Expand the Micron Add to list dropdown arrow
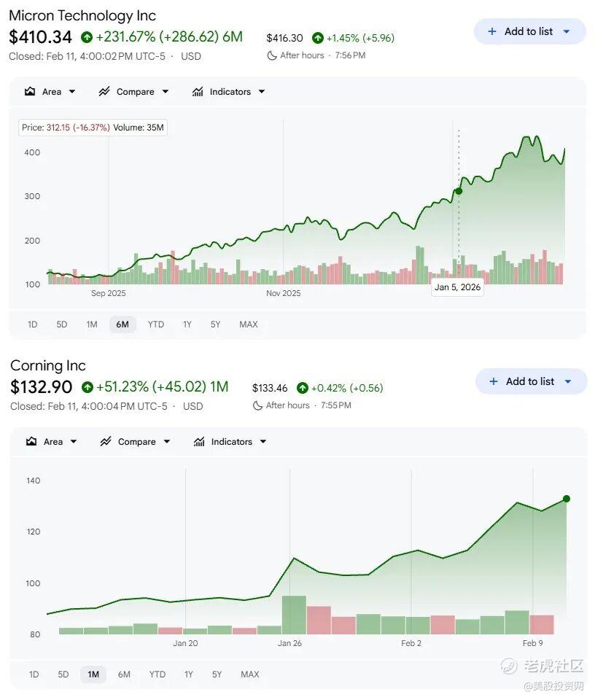 click(567, 31)
